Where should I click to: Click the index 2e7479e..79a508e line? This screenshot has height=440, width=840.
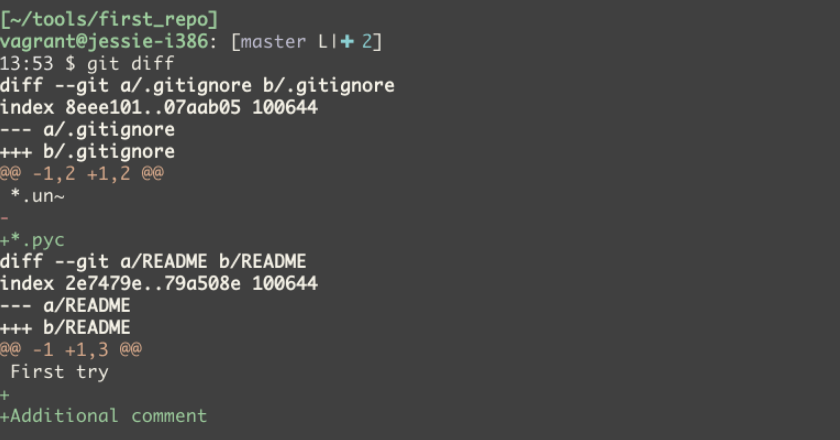pos(159,283)
